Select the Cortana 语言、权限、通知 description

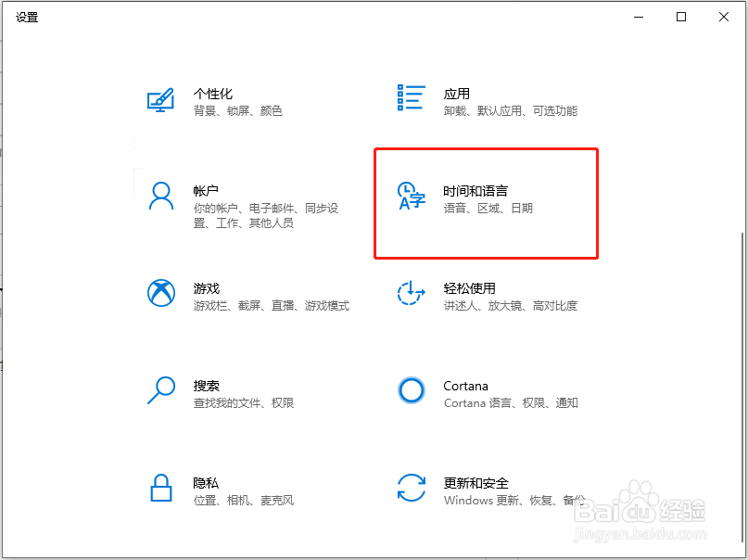(511, 403)
